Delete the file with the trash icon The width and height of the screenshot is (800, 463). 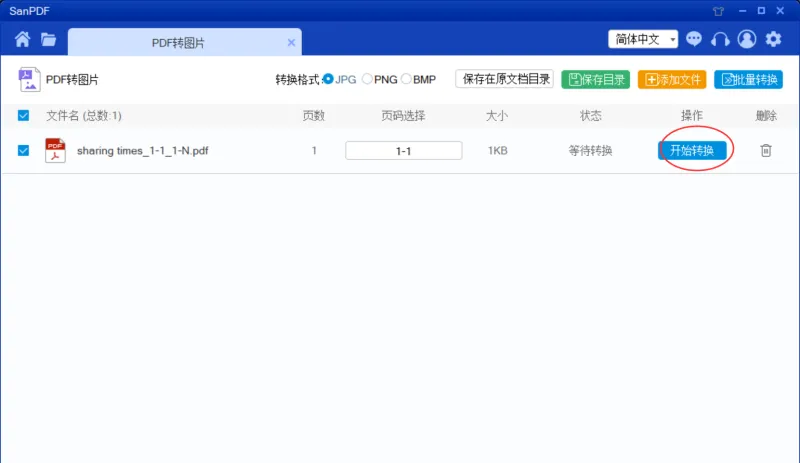click(766, 151)
